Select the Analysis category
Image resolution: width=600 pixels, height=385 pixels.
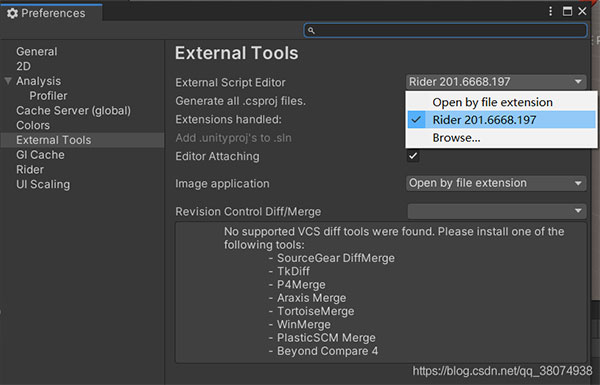click(38, 81)
